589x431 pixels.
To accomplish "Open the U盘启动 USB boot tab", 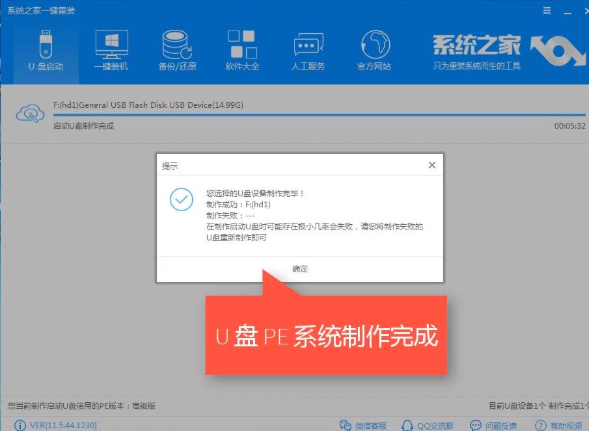I will point(46,50).
